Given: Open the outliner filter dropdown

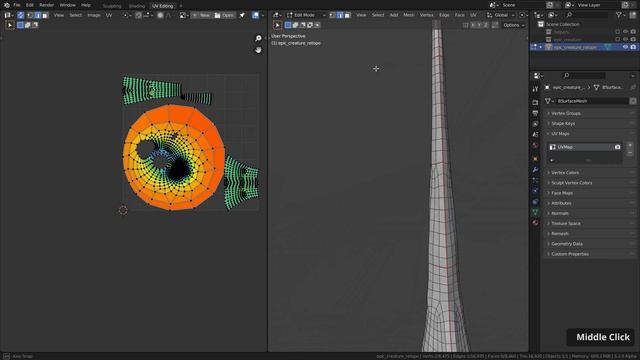Looking at the screenshot, I should pos(620,15).
